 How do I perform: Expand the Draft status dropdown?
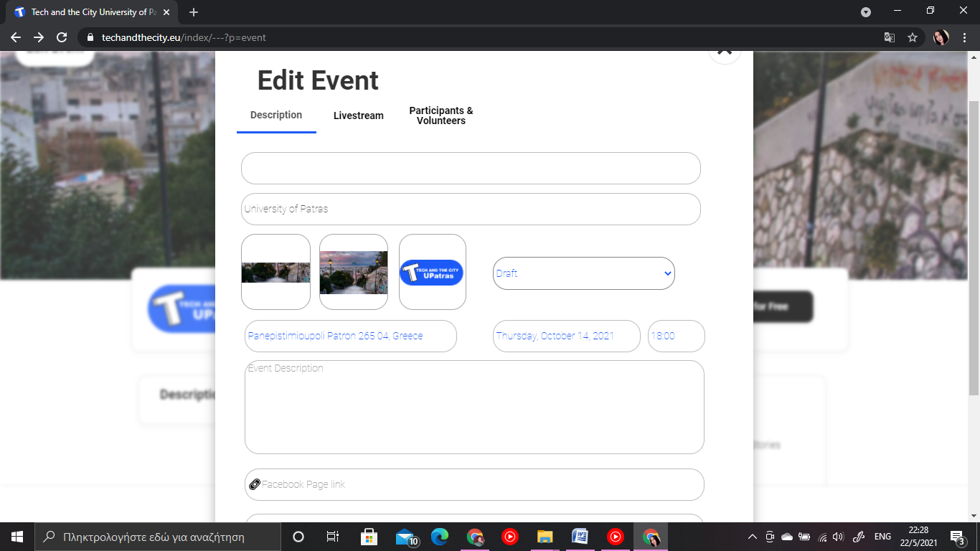(583, 273)
